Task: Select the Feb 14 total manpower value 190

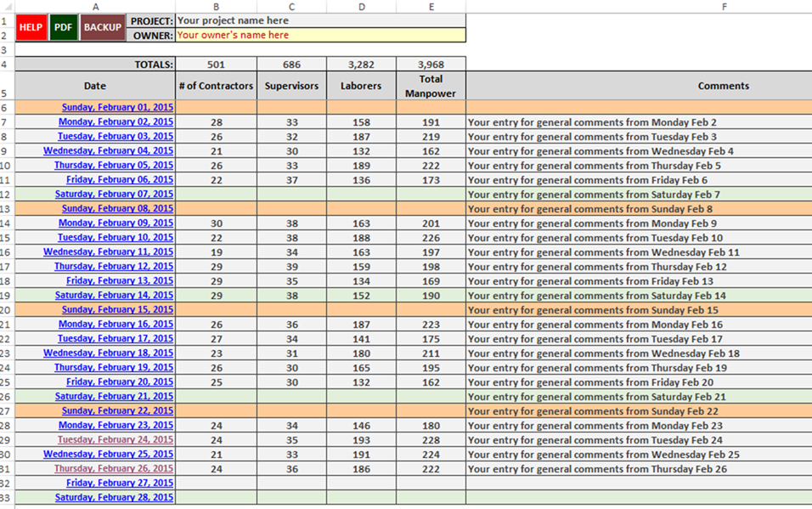Action: 431,296
